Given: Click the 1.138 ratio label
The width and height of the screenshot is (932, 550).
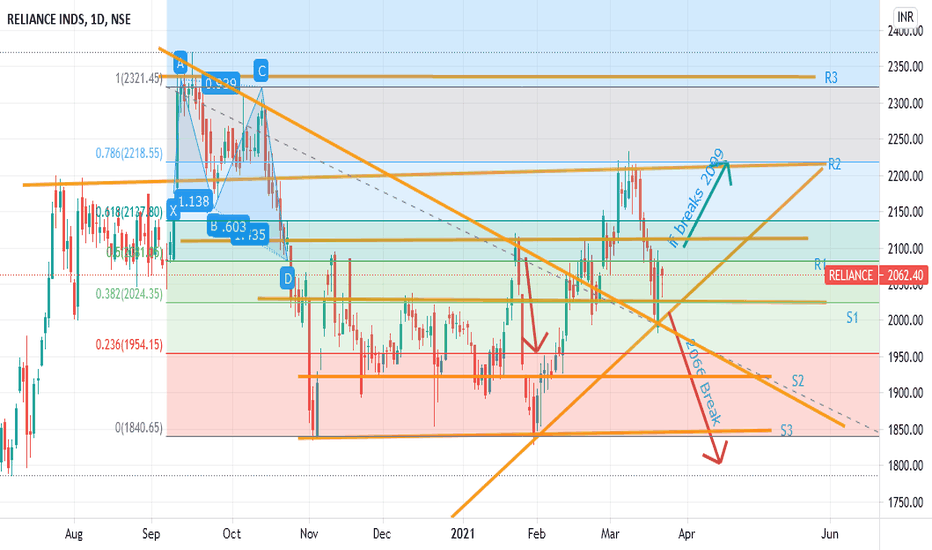Looking at the screenshot, I should [194, 201].
